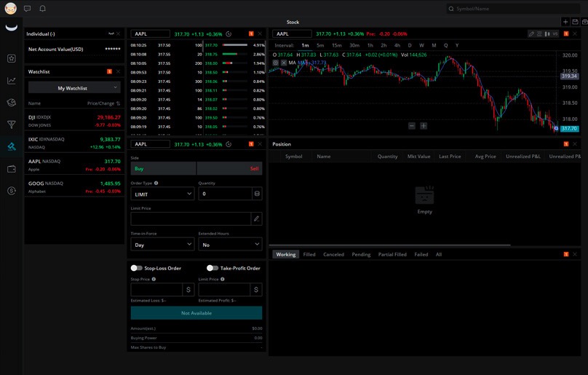This screenshot has height=375, width=588.
Task: Open the wallet sidebar icon
Action: pyautogui.click(x=11, y=169)
